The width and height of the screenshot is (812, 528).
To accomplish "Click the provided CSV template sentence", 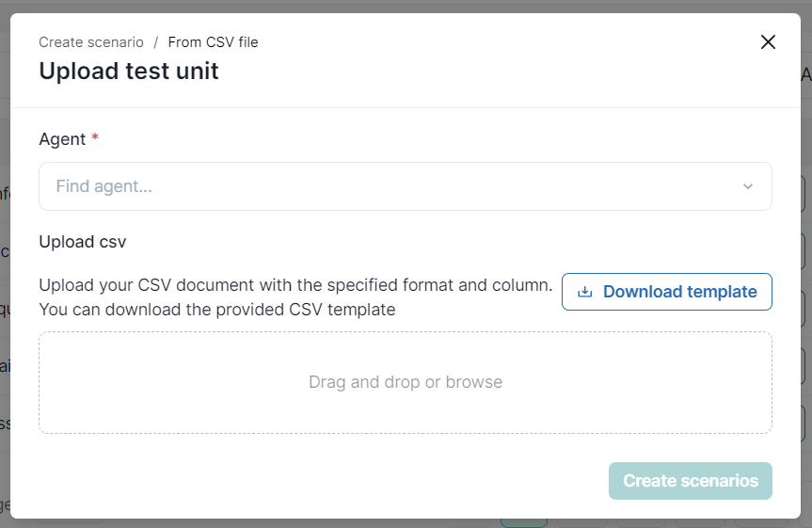I will pos(217,309).
